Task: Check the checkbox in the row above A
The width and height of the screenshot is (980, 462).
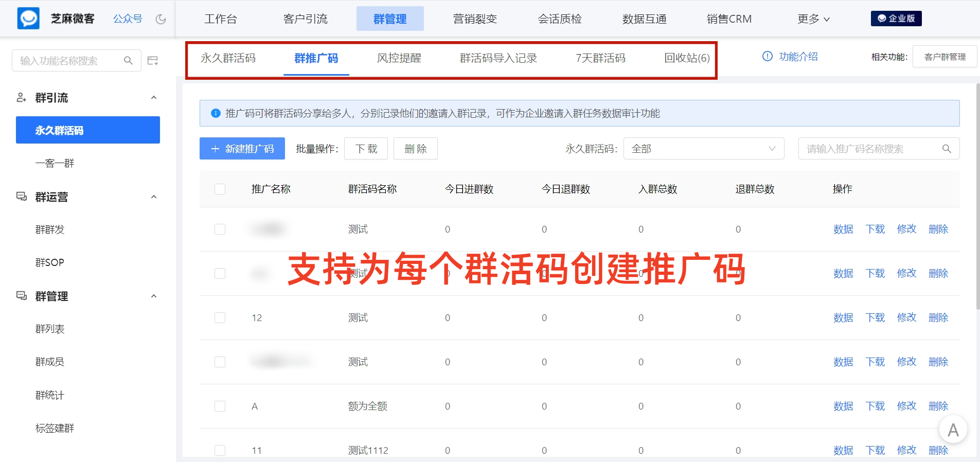Action: click(220, 362)
